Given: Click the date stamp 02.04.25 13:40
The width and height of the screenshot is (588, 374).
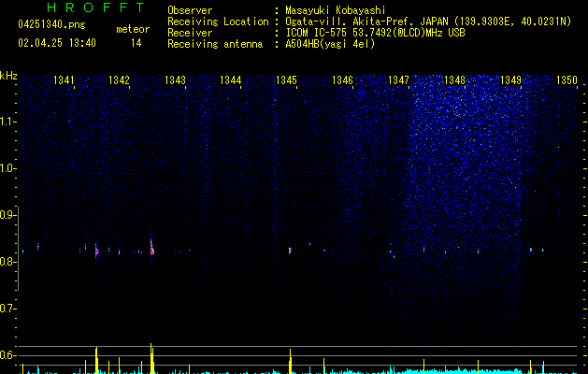Looking at the screenshot, I should coord(57,43).
